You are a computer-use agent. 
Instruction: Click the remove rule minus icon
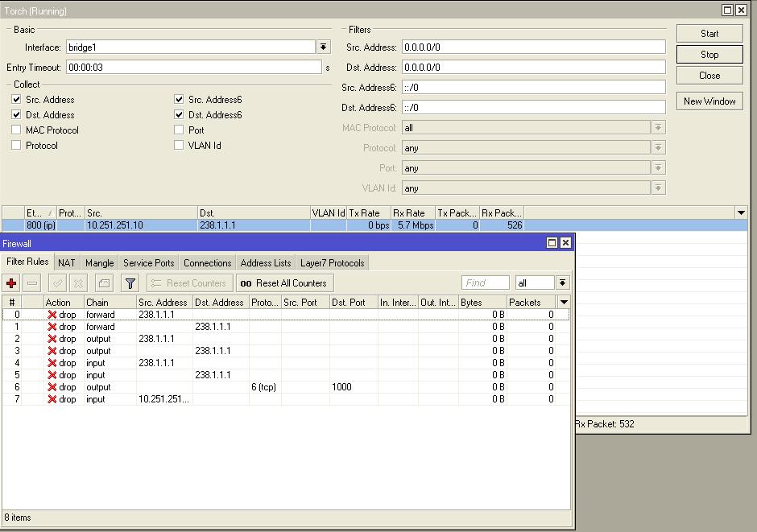pyautogui.click(x=32, y=283)
